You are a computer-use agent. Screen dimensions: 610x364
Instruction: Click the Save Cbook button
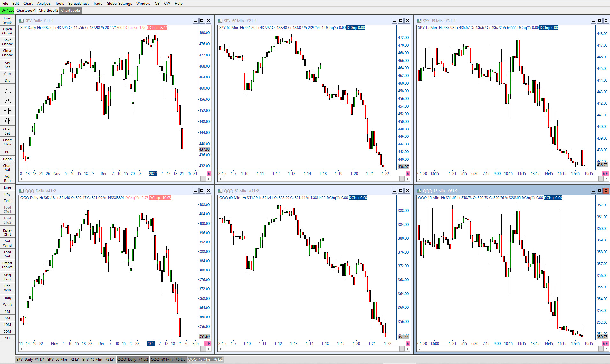click(7, 42)
